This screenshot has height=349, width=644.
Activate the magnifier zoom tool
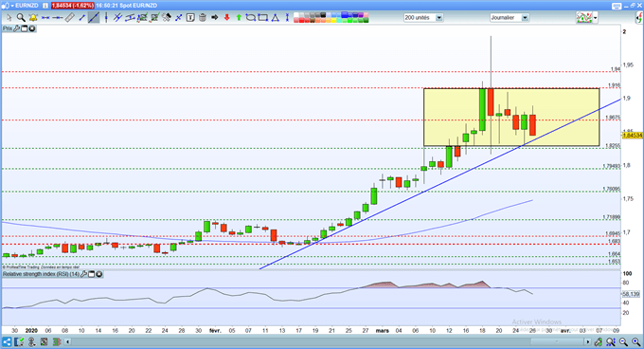[x=21, y=18]
